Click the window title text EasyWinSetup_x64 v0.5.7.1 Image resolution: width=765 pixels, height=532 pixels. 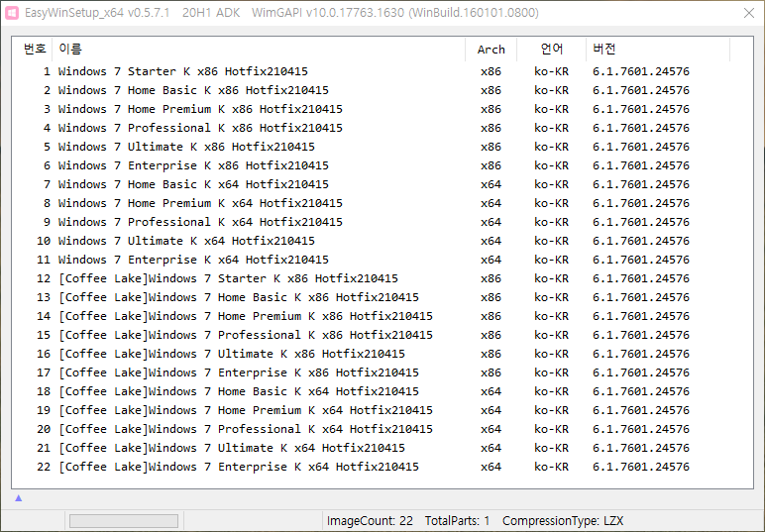click(x=97, y=13)
